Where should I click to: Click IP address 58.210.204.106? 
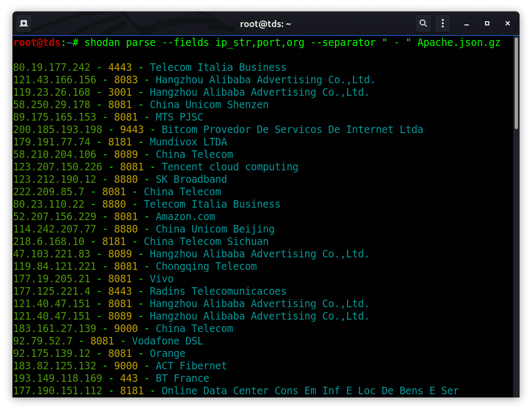pos(55,155)
